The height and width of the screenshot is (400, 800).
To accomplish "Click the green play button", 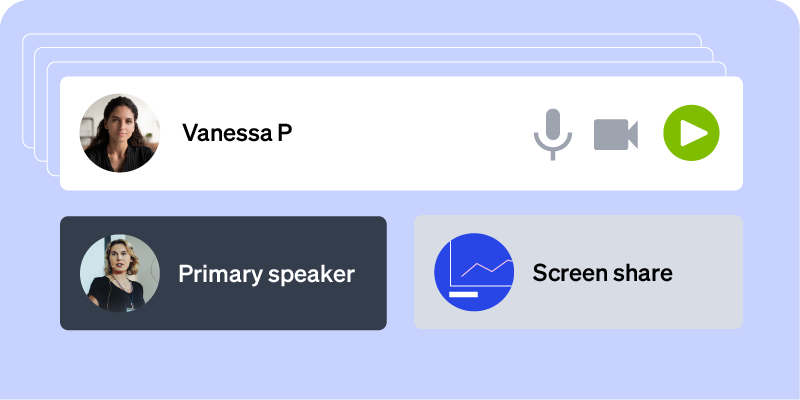I will (x=691, y=133).
